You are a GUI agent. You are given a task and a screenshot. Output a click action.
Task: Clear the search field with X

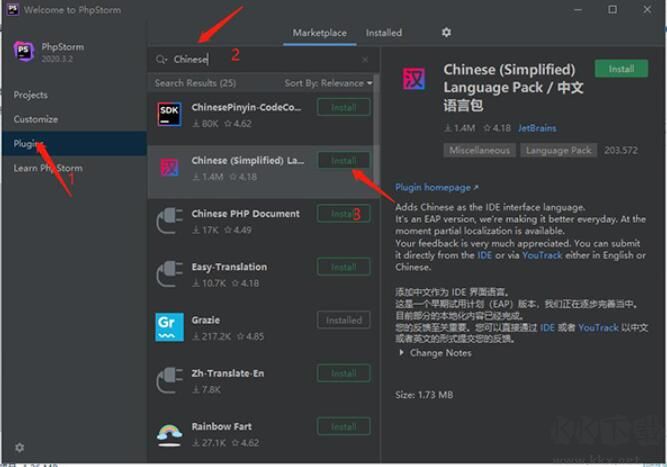[x=365, y=60]
